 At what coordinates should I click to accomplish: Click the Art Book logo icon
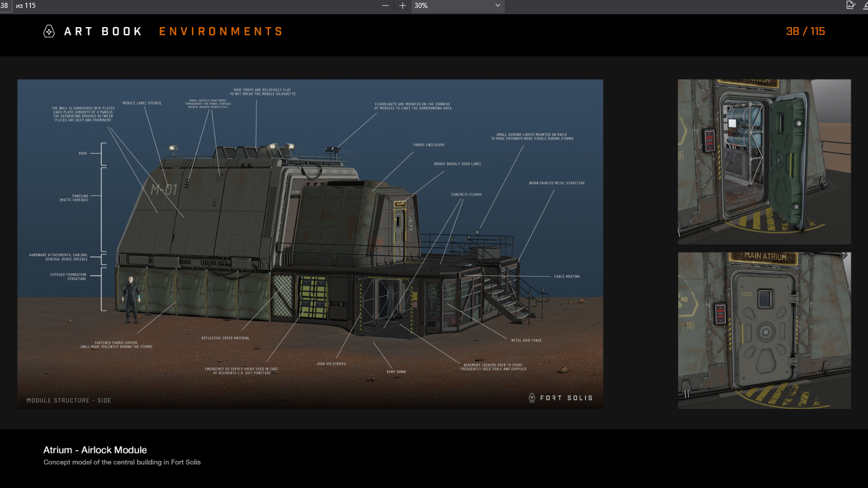click(49, 32)
